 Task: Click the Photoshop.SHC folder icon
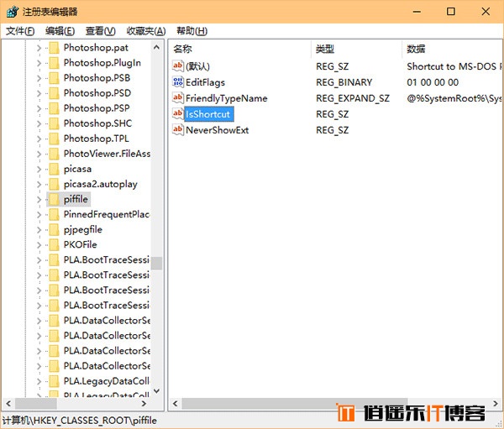pyautogui.click(x=54, y=123)
